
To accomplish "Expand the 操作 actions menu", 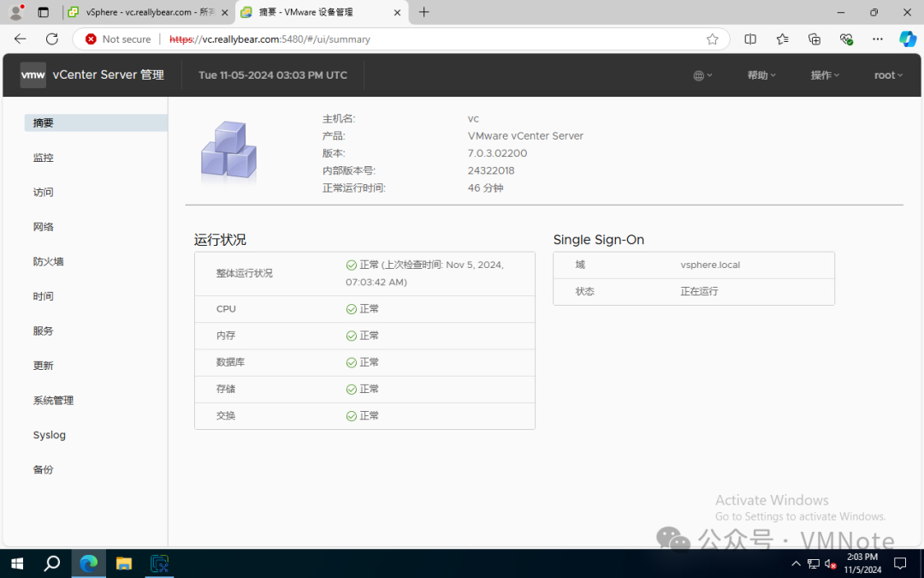I will coord(825,75).
